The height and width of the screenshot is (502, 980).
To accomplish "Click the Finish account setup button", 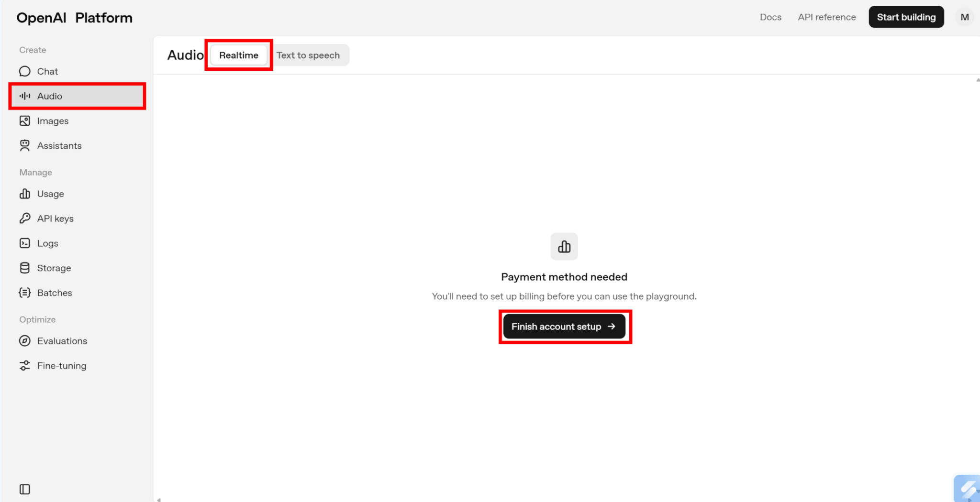I will pos(564,327).
